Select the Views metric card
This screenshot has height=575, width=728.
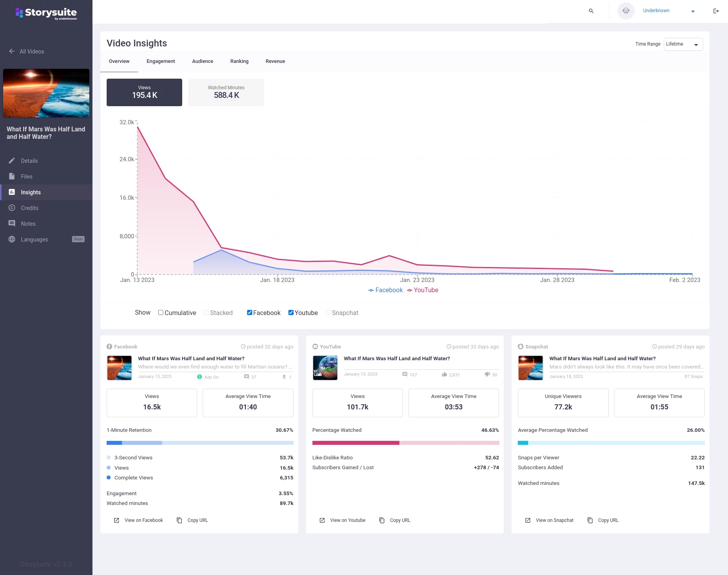pos(144,92)
